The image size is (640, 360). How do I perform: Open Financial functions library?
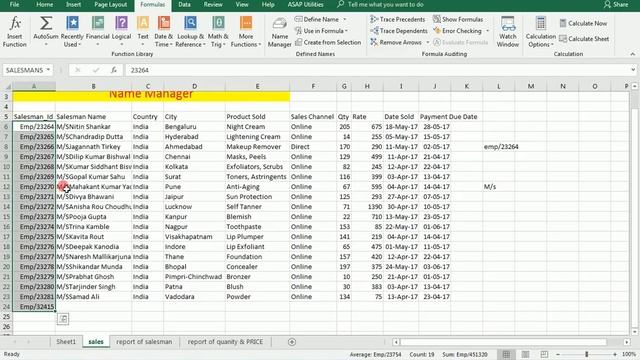click(x=98, y=32)
